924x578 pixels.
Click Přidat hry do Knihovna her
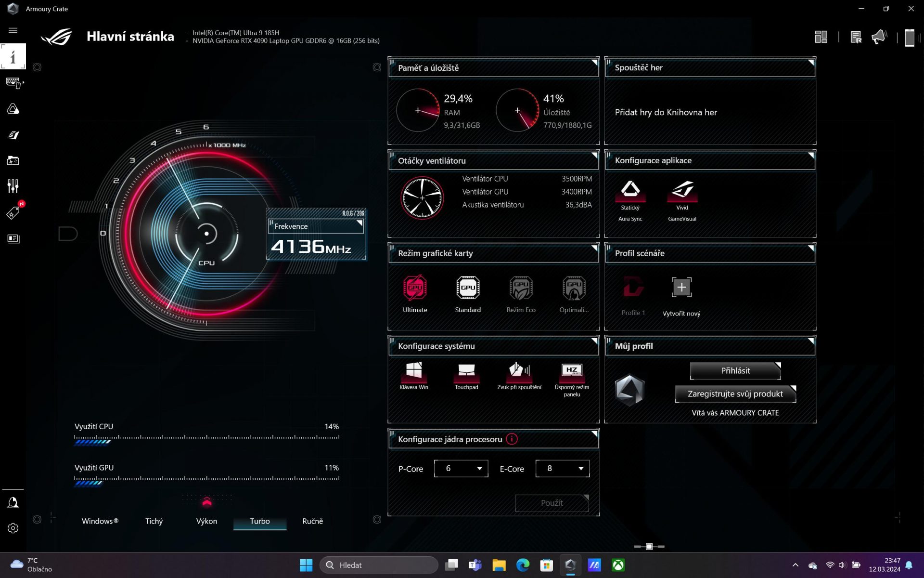(666, 112)
